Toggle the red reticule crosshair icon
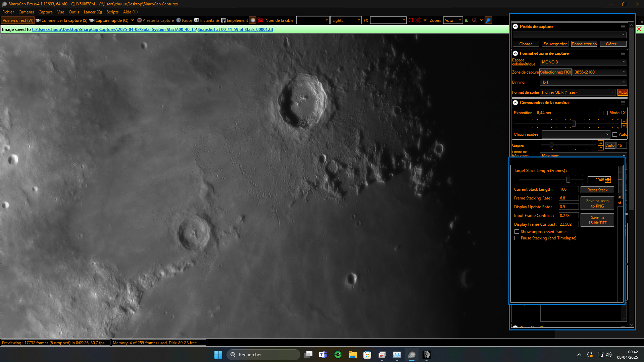This screenshot has width=644, height=362. point(418,20)
